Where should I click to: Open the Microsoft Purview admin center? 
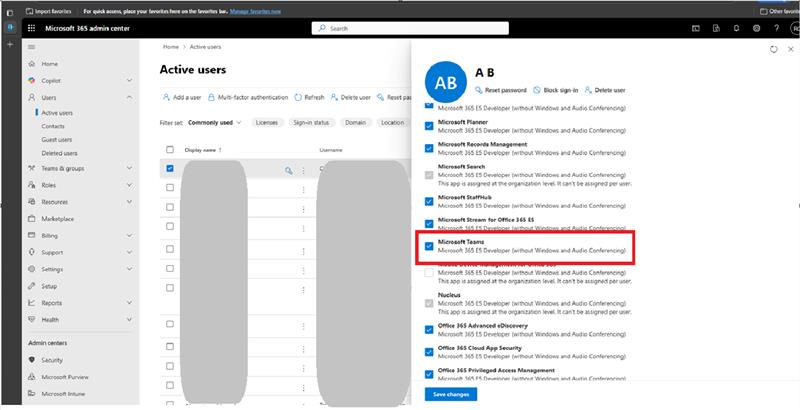pos(65,377)
